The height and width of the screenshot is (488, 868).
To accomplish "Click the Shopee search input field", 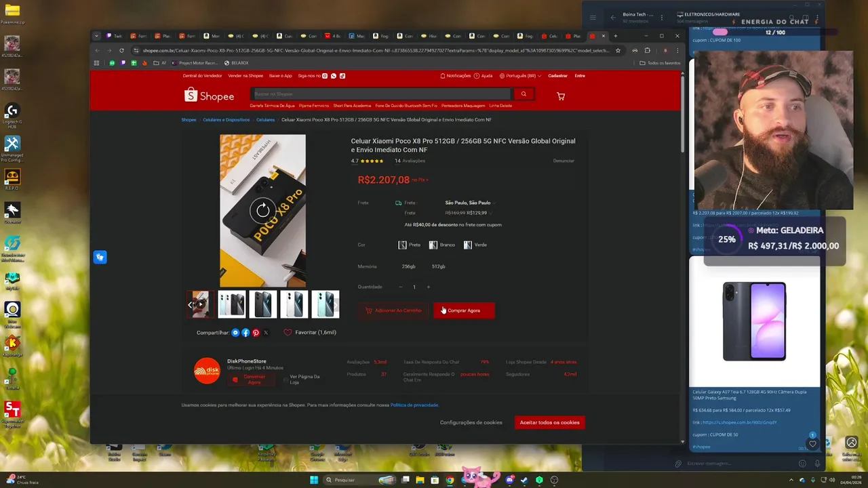I will click(380, 94).
